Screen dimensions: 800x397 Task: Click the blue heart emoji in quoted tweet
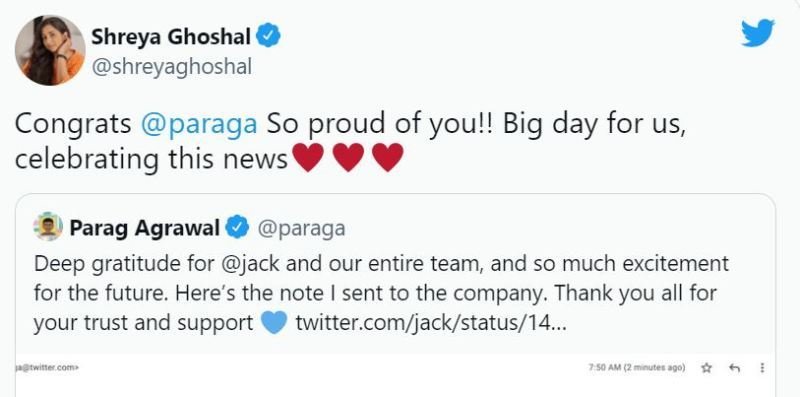pos(274,322)
